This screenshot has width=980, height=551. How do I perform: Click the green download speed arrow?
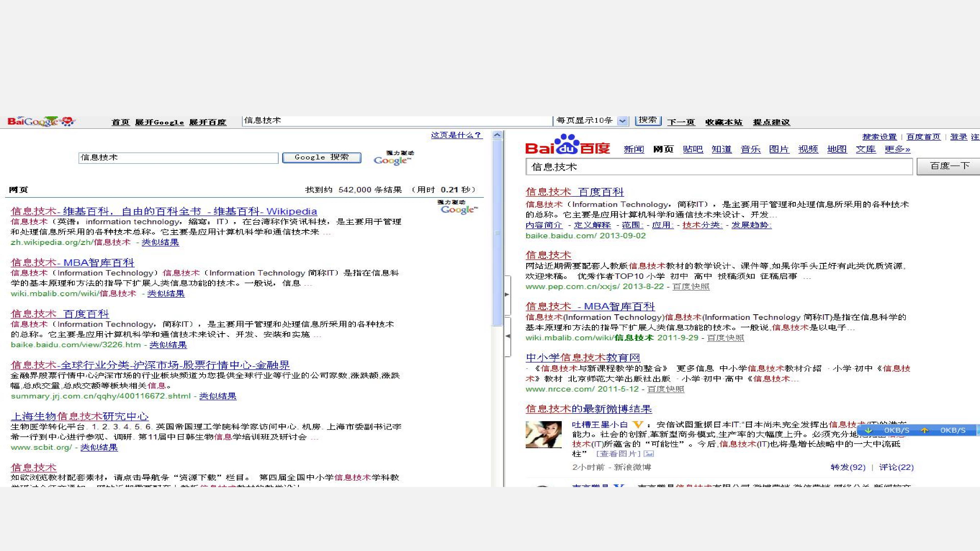coord(868,430)
